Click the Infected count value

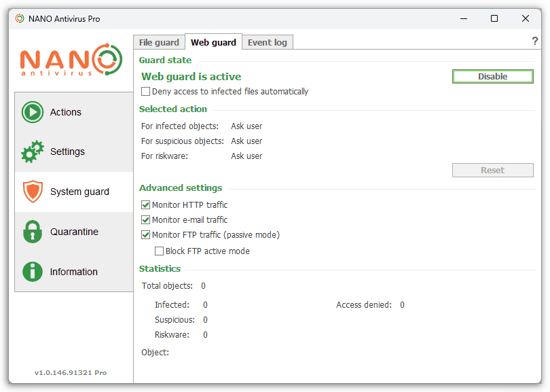tap(205, 305)
